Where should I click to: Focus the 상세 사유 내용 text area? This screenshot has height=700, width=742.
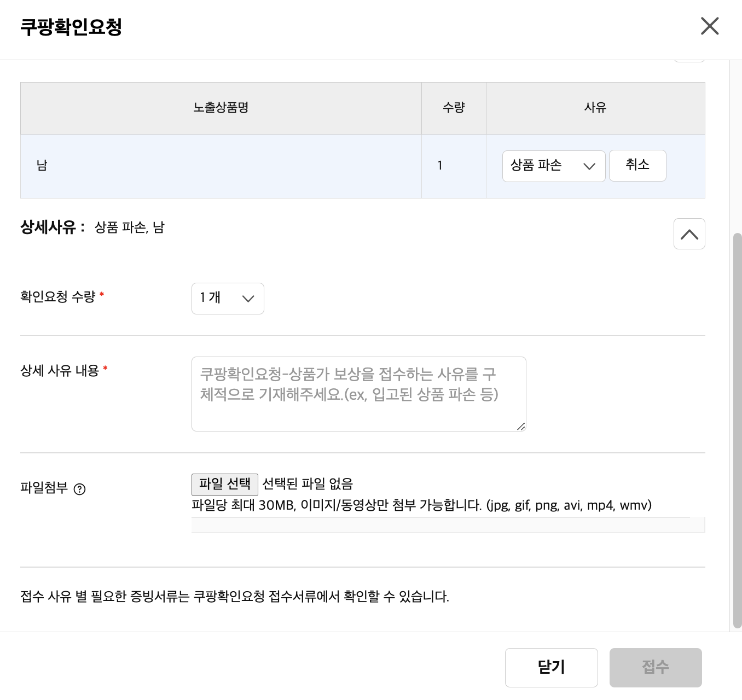[358, 394]
